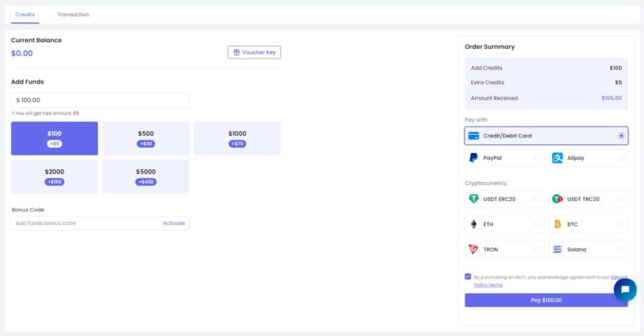The height and width of the screenshot is (336, 644).
Task: Click the gift icon on Voucher Key
Action: click(x=237, y=52)
